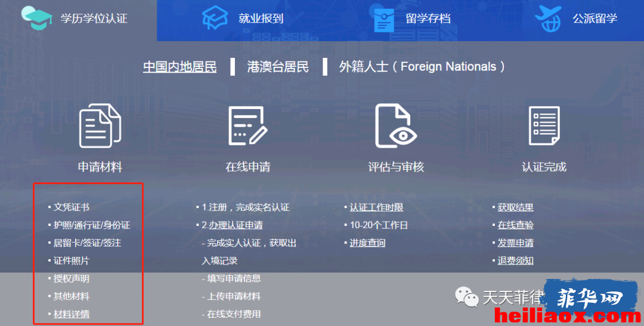The height and width of the screenshot is (326, 644).
Task: Open the 办理认证申请 link
Action: point(236,225)
